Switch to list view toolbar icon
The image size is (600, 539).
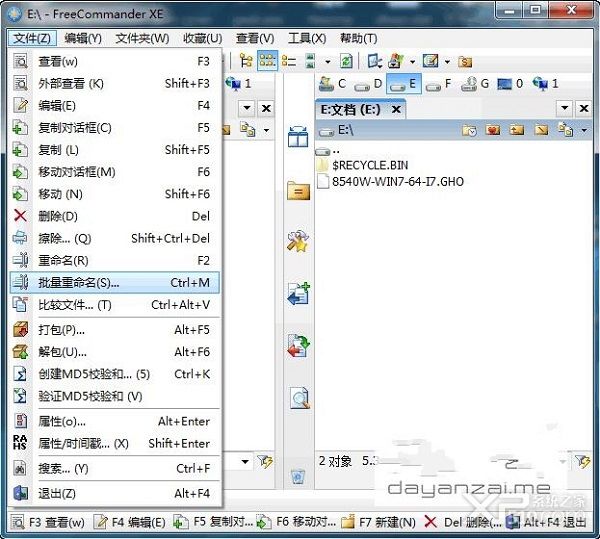(x=289, y=61)
